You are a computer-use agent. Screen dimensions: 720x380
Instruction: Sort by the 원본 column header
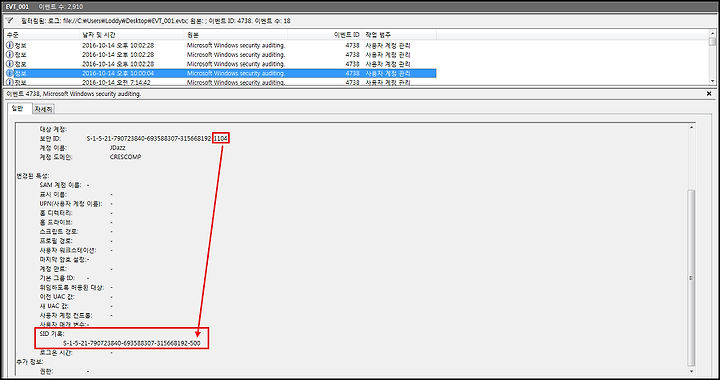192,35
